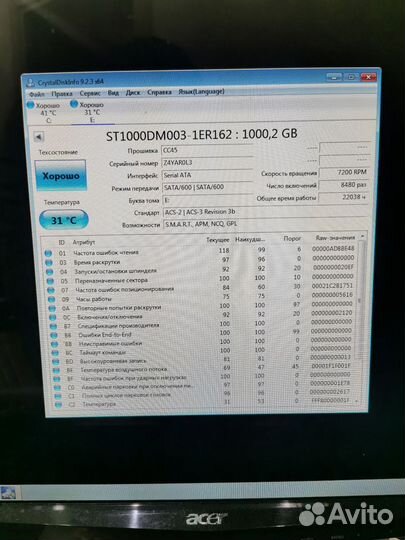This screenshot has width=405, height=540.
Task: Click the Наихудш... column header
Action: 250,239
